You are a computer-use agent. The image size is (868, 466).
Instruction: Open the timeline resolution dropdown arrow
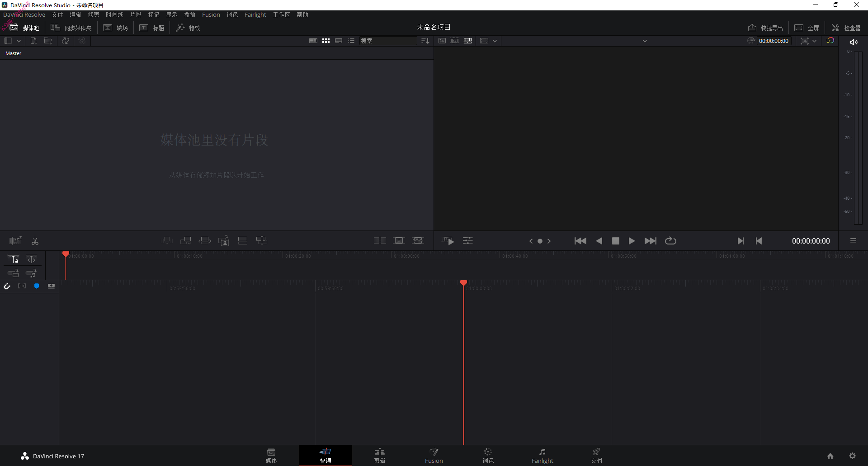click(x=495, y=41)
